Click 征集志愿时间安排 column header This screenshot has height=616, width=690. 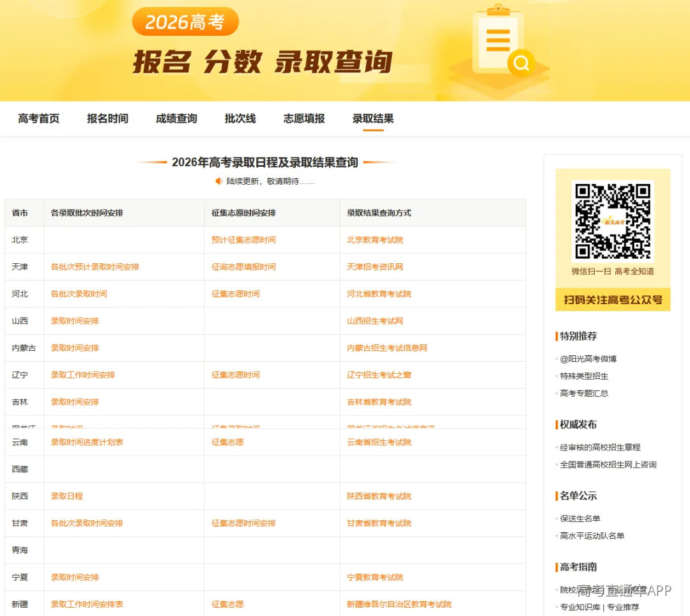[243, 213]
